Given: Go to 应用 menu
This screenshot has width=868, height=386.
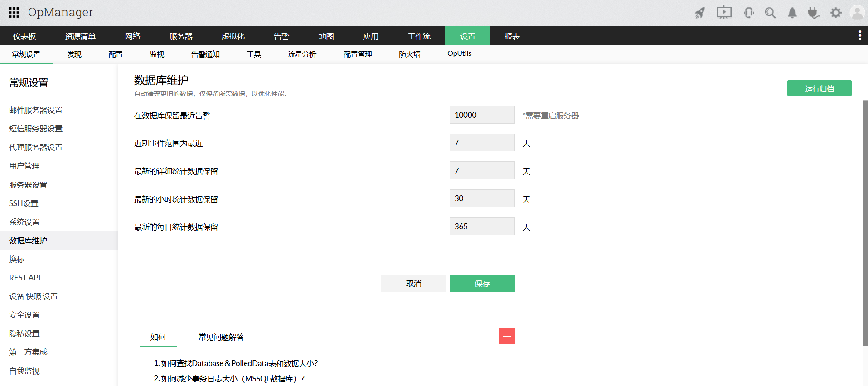Looking at the screenshot, I should coord(371,36).
